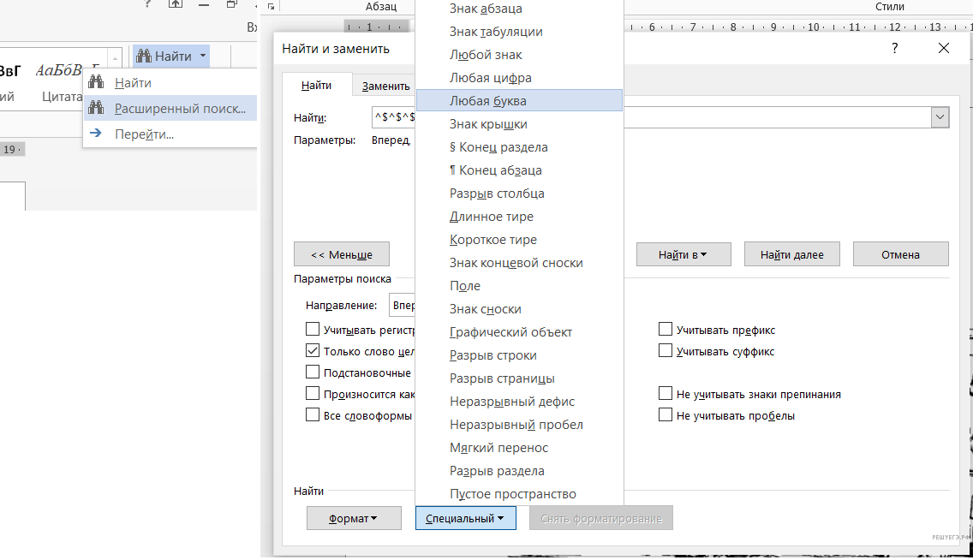Expand the Найти в dropdown button

click(683, 254)
